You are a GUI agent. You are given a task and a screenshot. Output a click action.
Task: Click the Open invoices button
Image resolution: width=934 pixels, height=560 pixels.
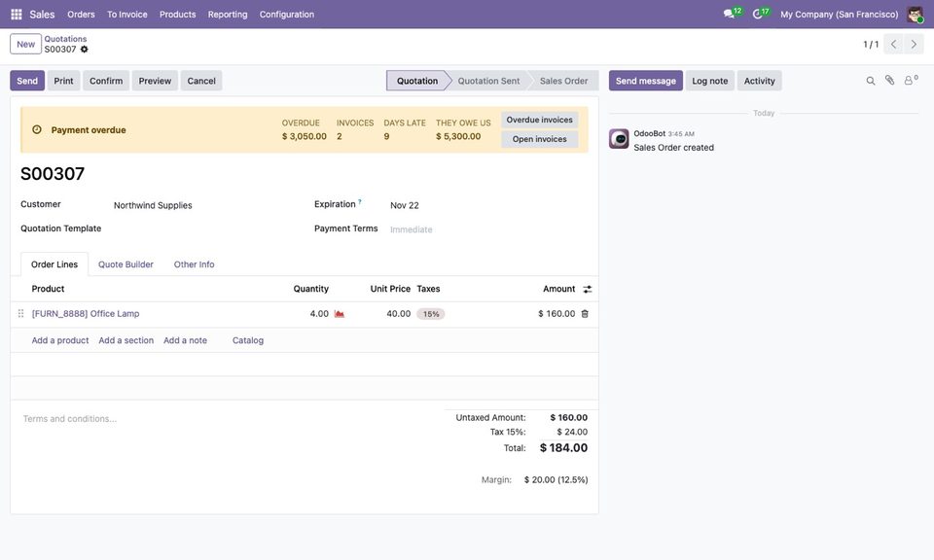[x=540, y=139]
